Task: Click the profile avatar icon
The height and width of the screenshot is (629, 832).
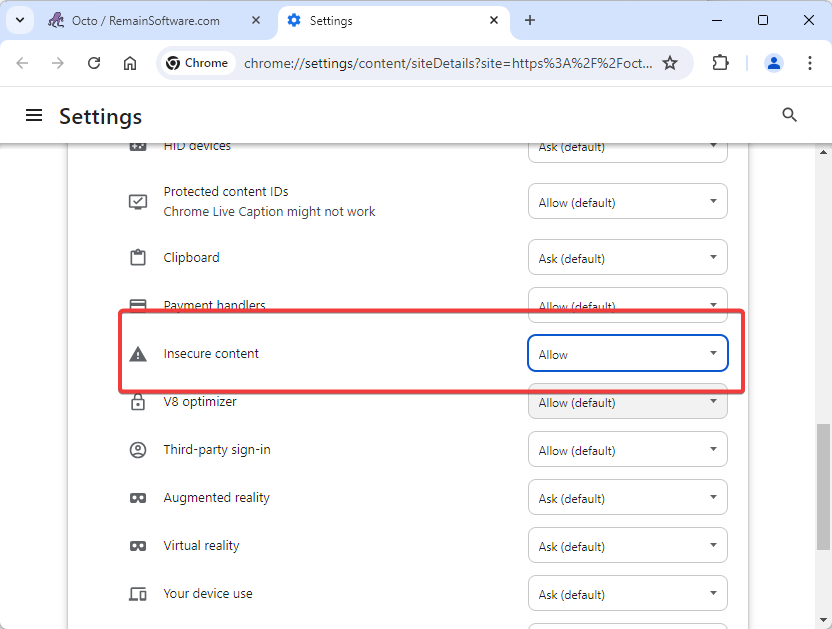Action: pos(774,63)
